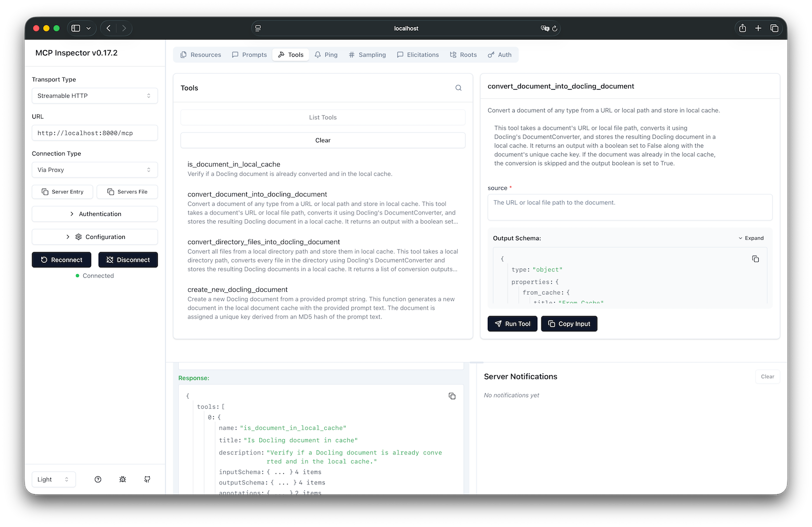Reload page with the refresh icon
Image resolution: width=812 pixels, height=527 pixels.
click(555, 28)
